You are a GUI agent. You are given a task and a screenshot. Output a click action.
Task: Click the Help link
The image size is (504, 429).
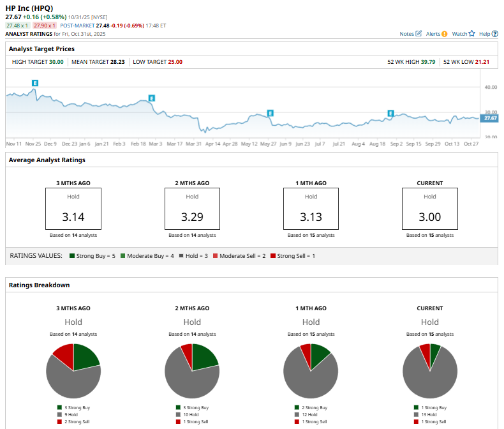484,34
